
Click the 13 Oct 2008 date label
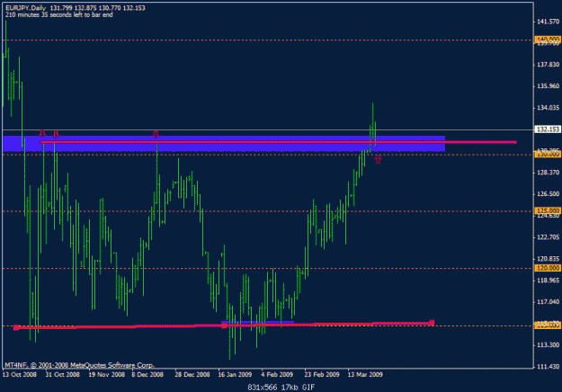pos(20,374)
